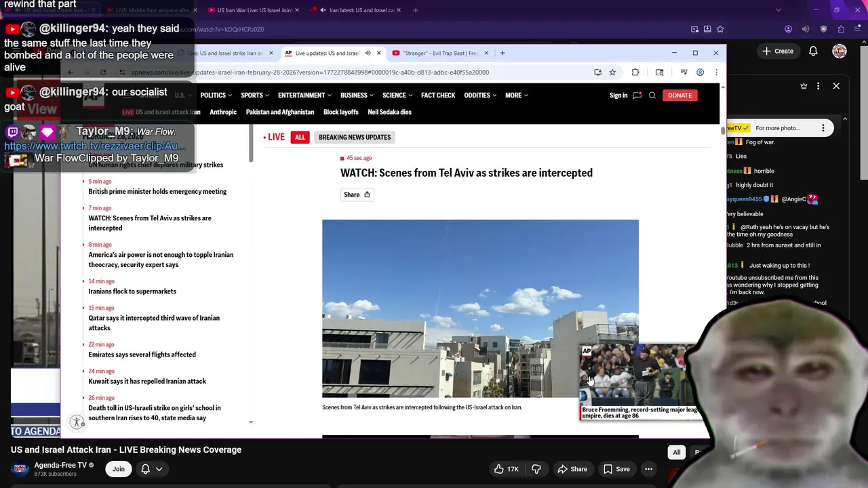Open Emirates says several flights affected
The height and width of the screenshot is (488, 868).
point(142,354)
